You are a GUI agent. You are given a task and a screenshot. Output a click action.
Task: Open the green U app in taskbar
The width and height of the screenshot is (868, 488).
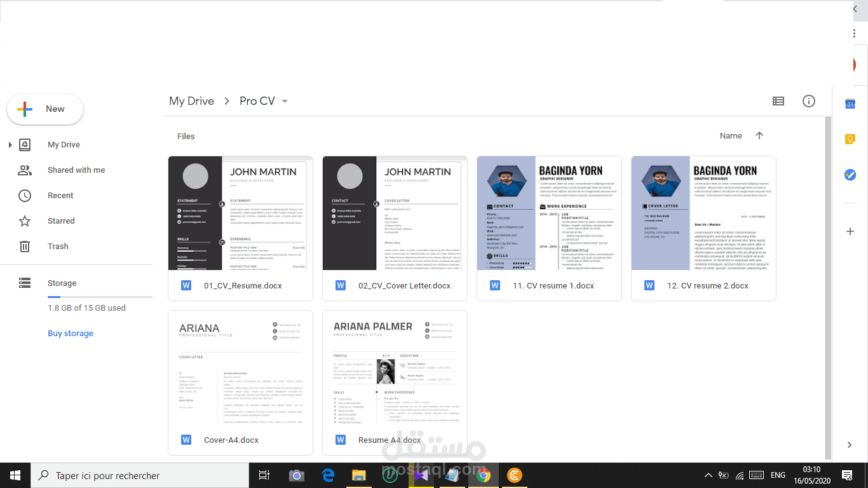390,475
